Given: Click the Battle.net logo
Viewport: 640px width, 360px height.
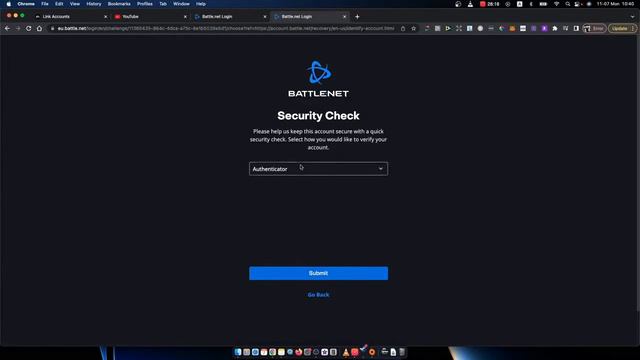Looking at the screenshot, I should (318, 79).
